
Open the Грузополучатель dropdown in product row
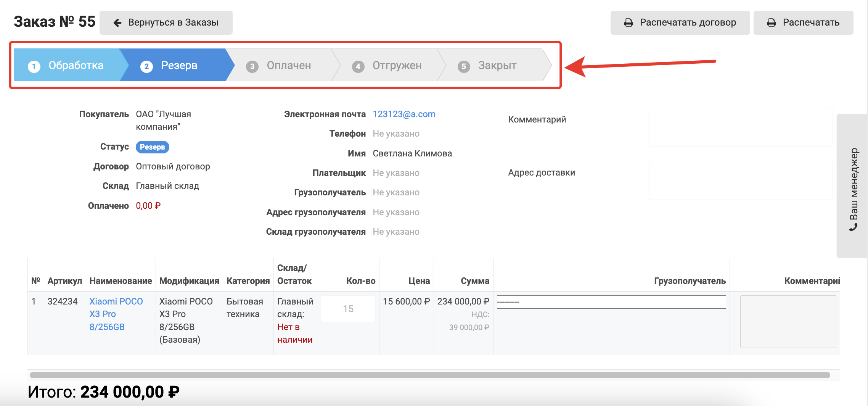pos(611,302)
